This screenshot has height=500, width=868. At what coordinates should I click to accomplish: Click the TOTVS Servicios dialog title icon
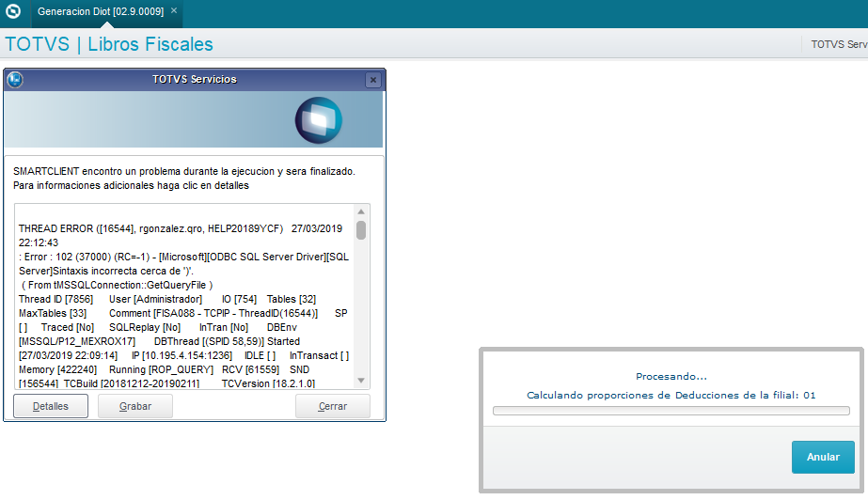click(15, 80)
